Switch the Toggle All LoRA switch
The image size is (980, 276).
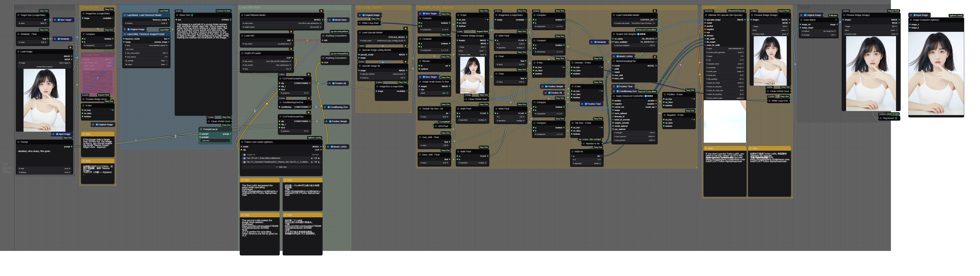(244, 155)
